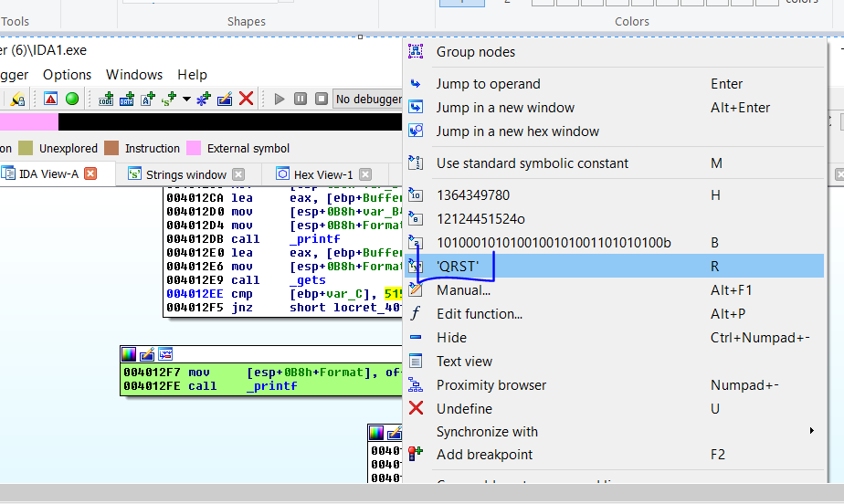Click the blue asterisk toolbar icon

[x=203, y=99]
